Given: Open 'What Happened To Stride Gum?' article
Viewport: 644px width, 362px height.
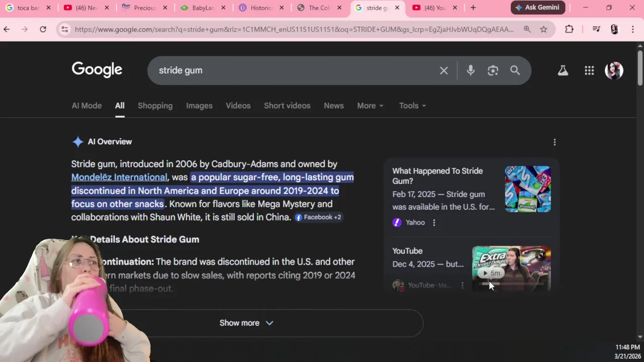Looking at the screenshot, I should [438, 176].
